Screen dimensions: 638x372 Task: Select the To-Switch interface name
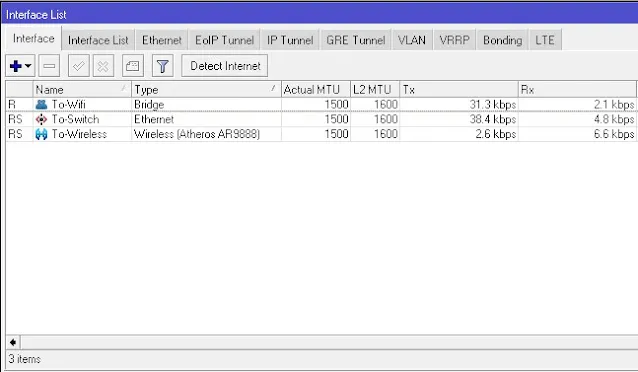pos(75,119)
